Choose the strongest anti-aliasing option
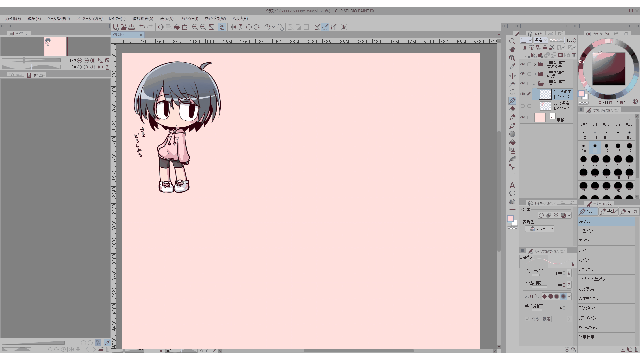This screenshot has height=360, width=640. 563,296
